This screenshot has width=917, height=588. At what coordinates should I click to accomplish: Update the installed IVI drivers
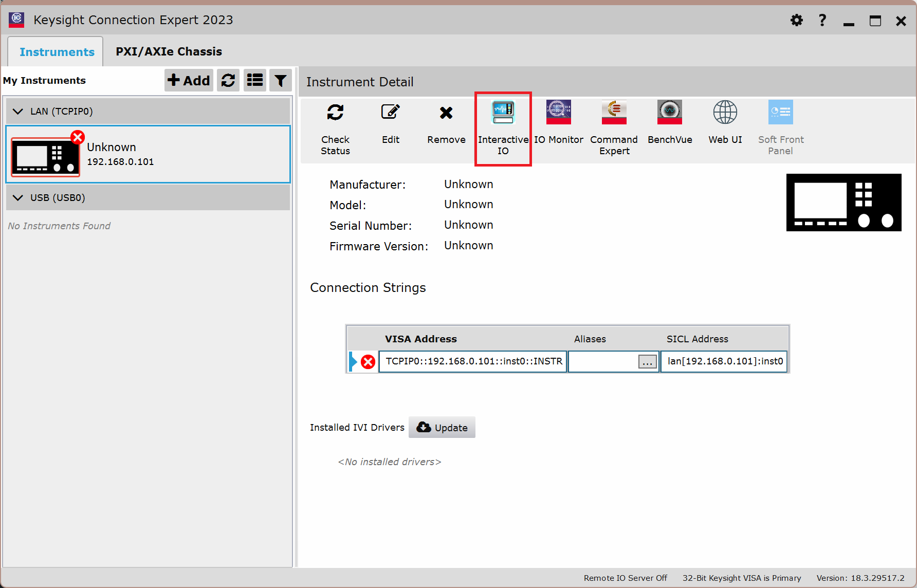click(x=442, y=428)
